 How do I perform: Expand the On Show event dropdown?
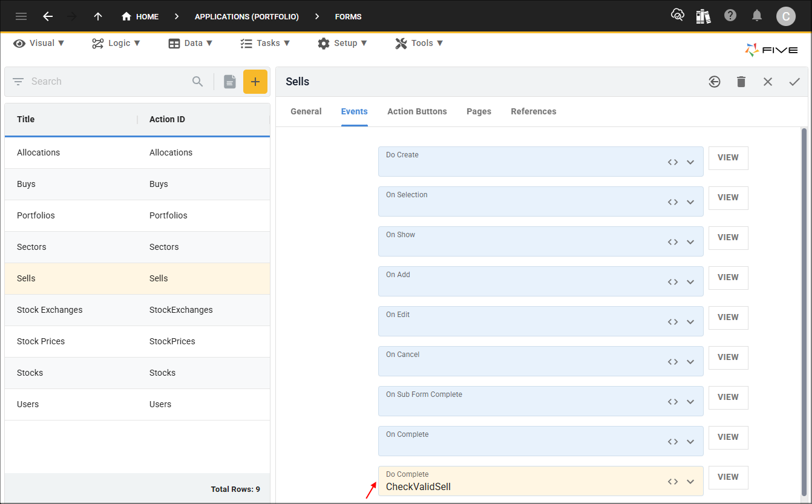(x=690, y=242)
